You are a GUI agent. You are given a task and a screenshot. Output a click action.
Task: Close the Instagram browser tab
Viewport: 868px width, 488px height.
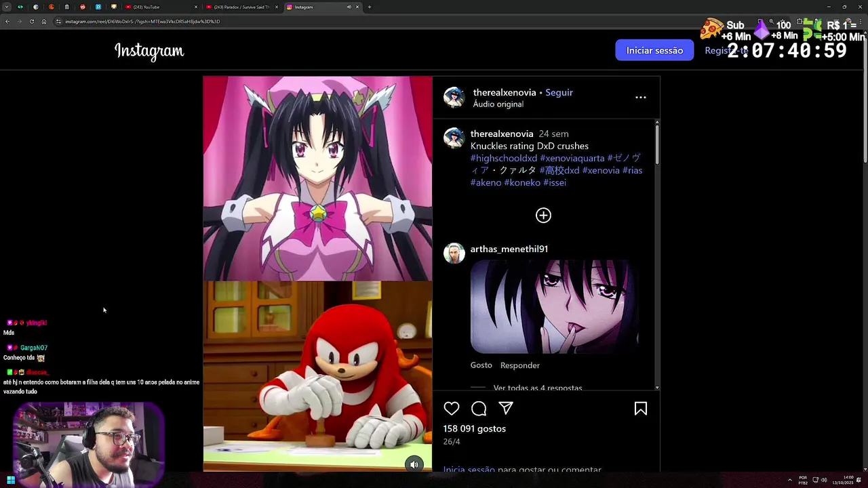[x=357, y=7]
